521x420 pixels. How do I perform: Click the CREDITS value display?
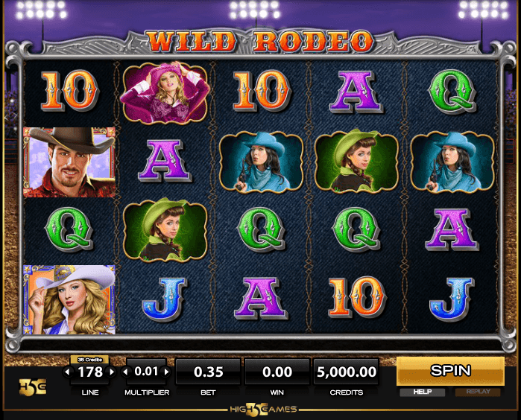[x=347, y=372]
